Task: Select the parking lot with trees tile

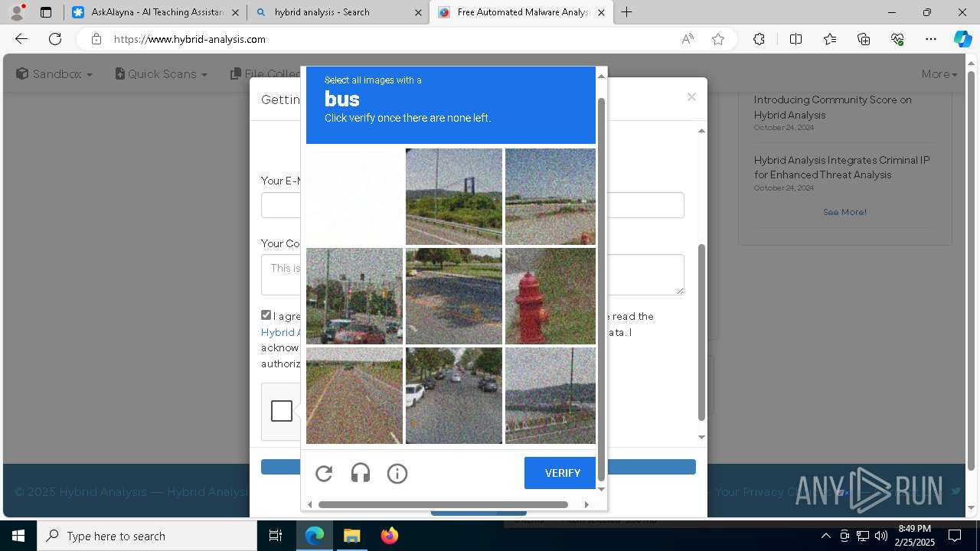Action: click(454, 296)
